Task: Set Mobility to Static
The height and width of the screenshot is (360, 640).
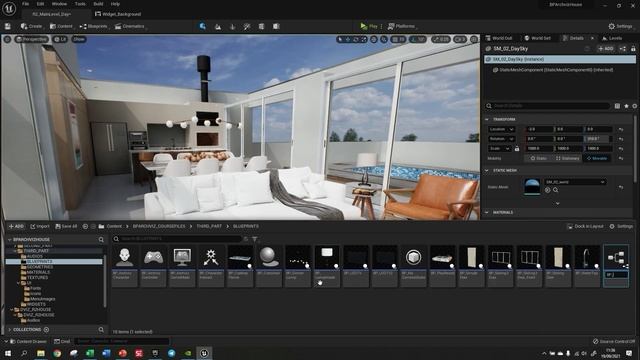Action: (x=538, y=158)
